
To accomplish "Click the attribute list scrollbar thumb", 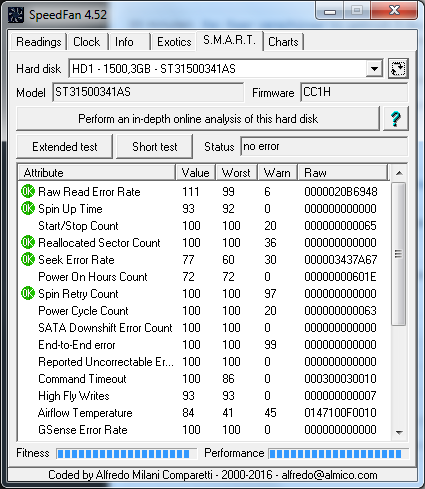I will click(x=398, y=254).
